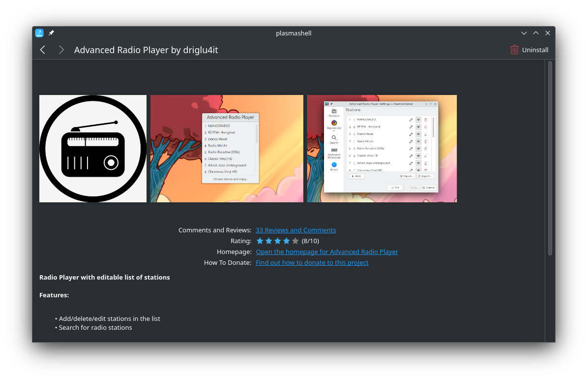Toggle the pin icon in the titlebar
The width and height of the screenshot is (588, 381).
tap(51, 33)
